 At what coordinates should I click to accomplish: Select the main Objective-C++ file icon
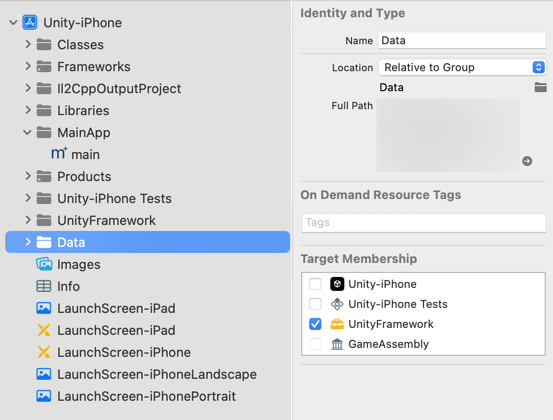(x=59, y=154)
